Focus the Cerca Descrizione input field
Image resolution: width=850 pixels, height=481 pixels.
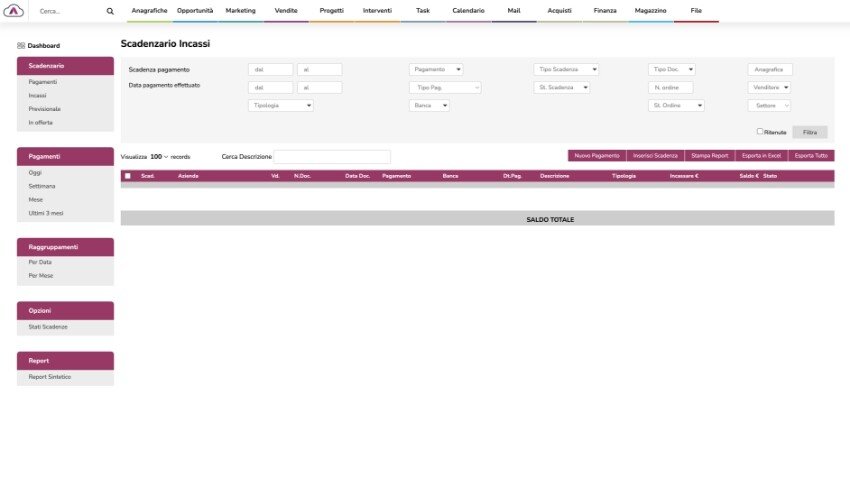[x=332, y=157]
